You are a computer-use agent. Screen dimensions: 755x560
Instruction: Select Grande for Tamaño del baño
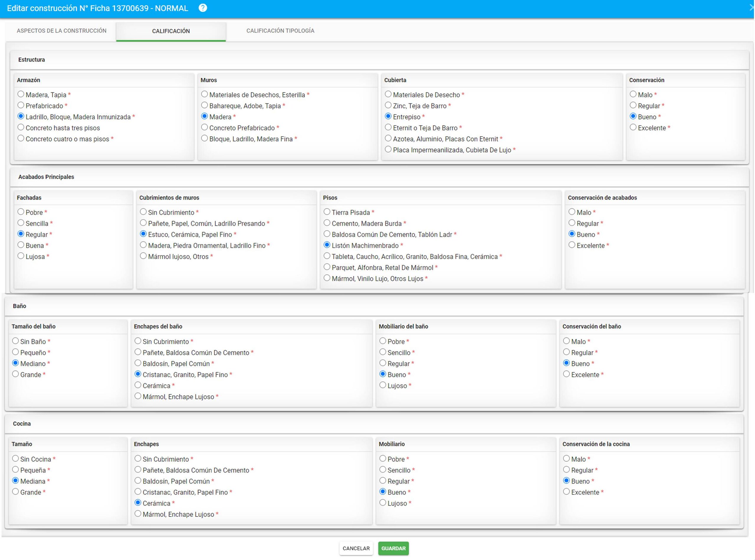click(x=16, y=374)
